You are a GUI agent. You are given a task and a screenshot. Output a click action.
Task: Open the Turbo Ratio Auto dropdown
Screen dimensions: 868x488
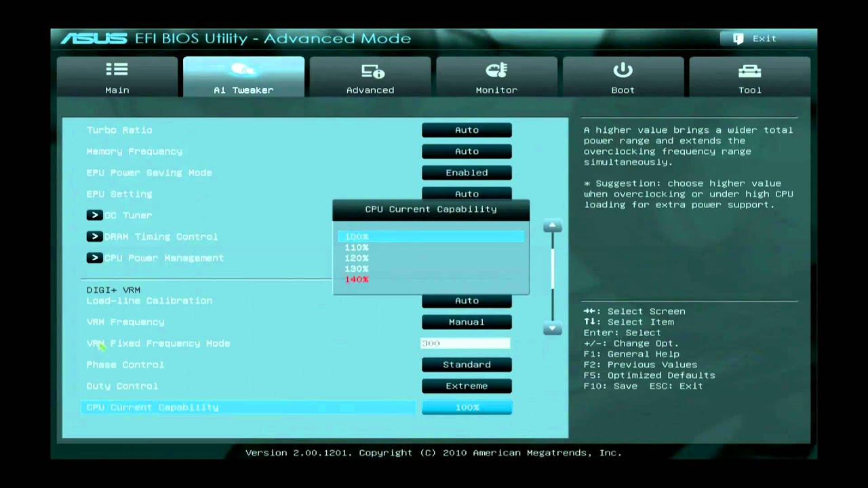click(x=467, y=130)
